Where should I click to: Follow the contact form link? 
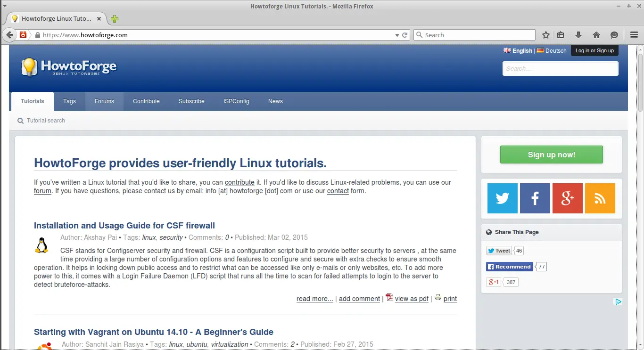click(338, 191)
